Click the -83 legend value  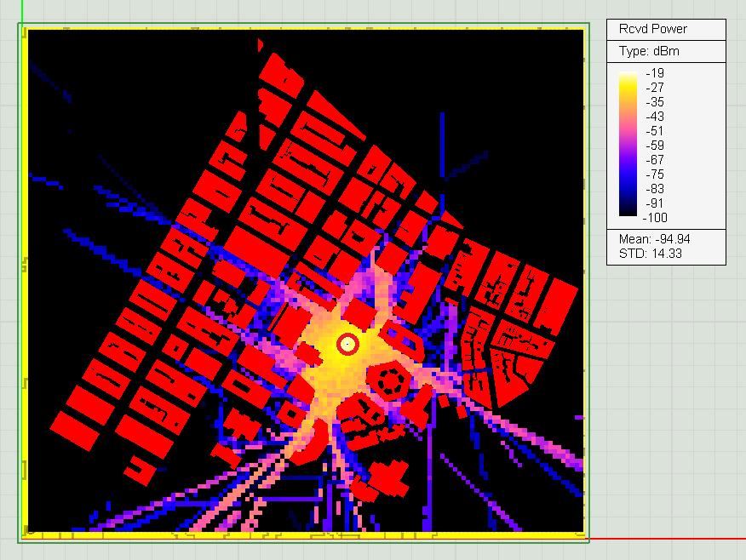coord(655,189)
